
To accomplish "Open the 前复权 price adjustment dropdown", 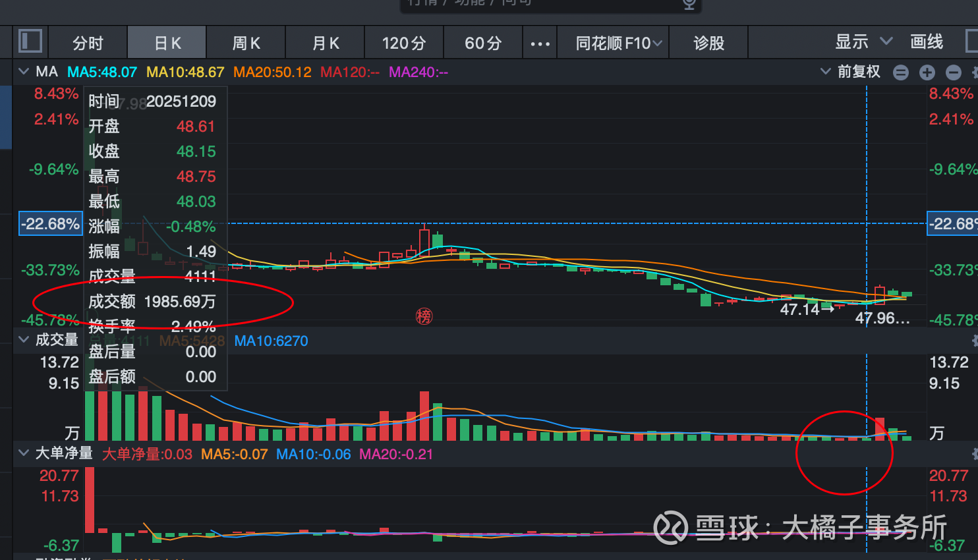I will [850, 71].
